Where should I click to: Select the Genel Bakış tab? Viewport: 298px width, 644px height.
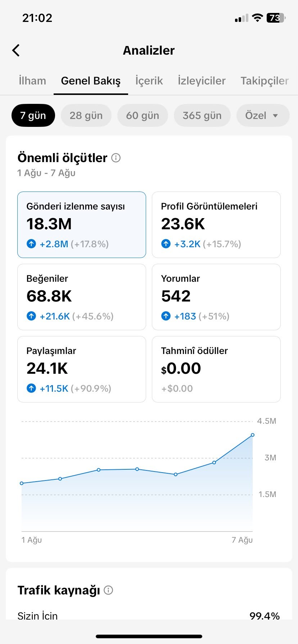click(x=91, y=80)
